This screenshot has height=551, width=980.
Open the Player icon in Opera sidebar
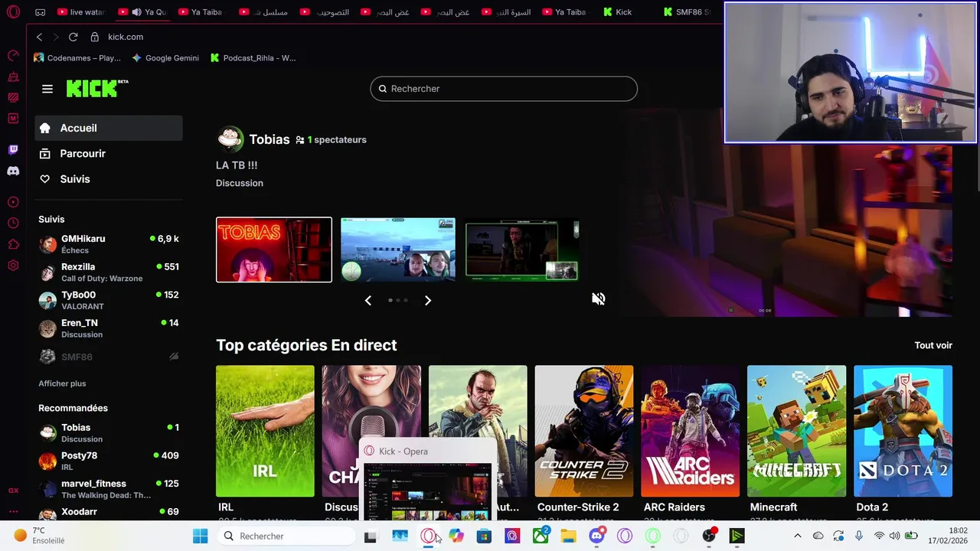13,202
